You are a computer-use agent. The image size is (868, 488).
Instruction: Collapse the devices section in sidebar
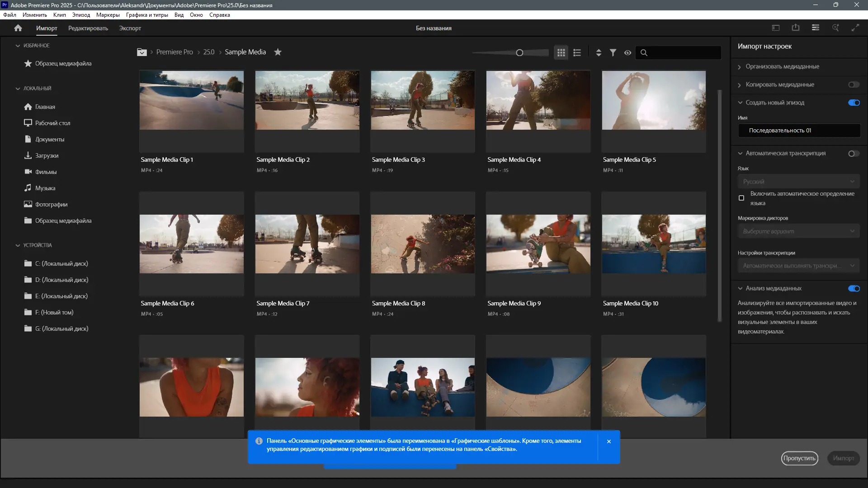(x=18, y=245)
